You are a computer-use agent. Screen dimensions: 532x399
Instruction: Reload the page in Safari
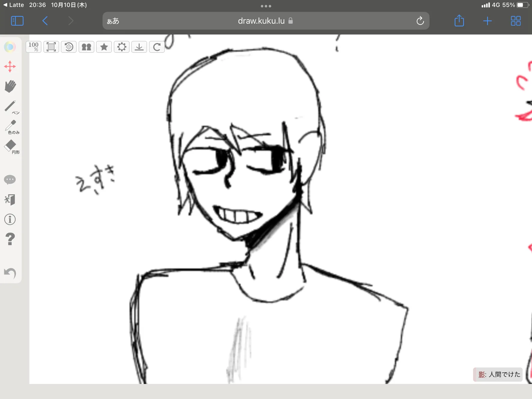(420, 21)
